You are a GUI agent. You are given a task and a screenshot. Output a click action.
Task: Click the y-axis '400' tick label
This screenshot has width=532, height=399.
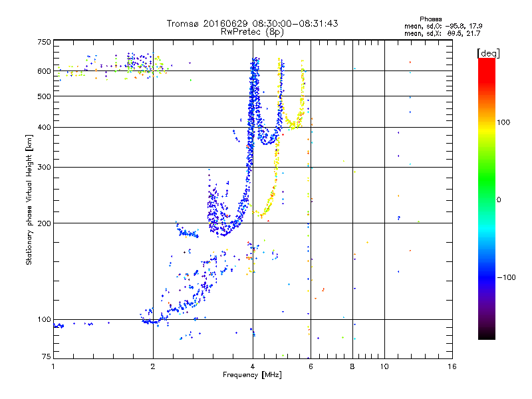[x=44, y=128]
